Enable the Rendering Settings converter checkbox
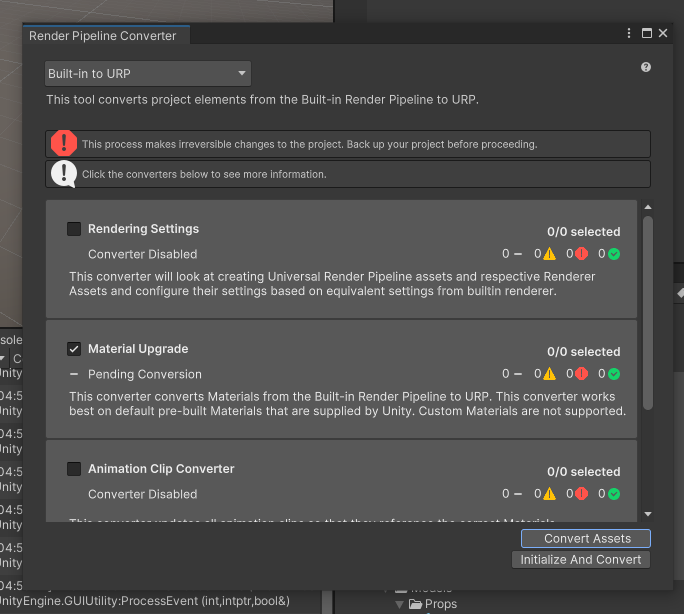This screenshot has width=684, height=614. [x=74, y=229]
